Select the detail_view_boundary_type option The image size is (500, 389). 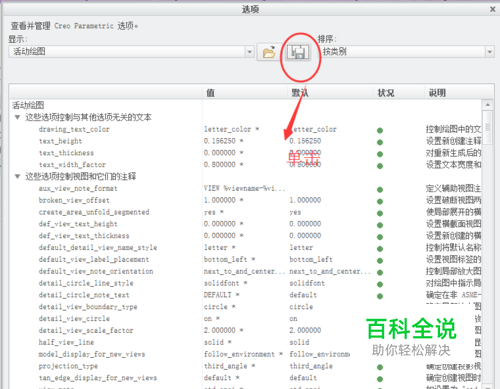click(x=88, y=307)
